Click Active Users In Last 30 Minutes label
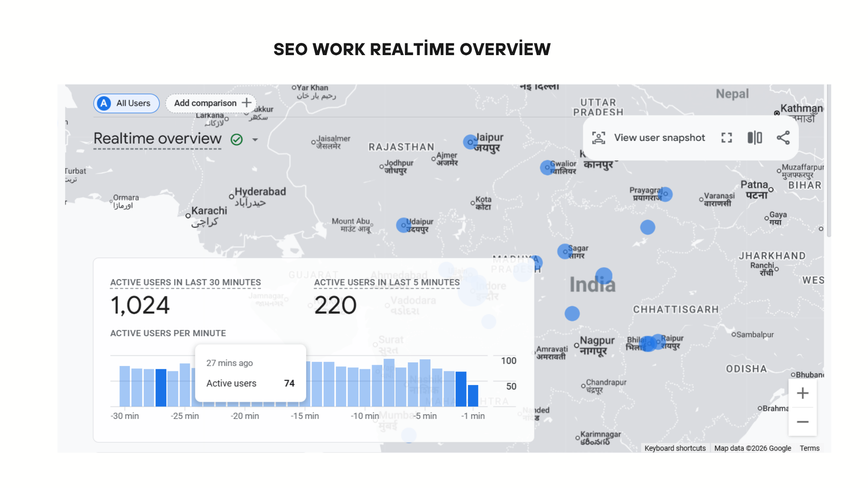The width and height of the screenshot is (868, 488). click(x=185, y=282)
